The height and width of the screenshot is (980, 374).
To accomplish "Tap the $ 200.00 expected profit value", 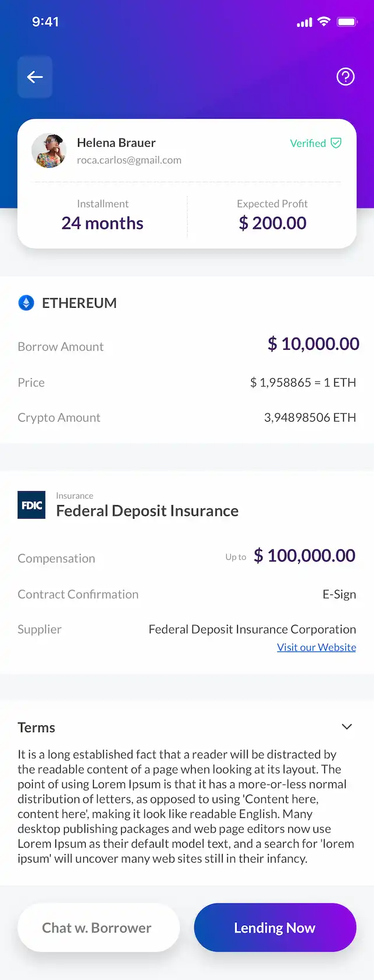I will (x=273, y=223).
